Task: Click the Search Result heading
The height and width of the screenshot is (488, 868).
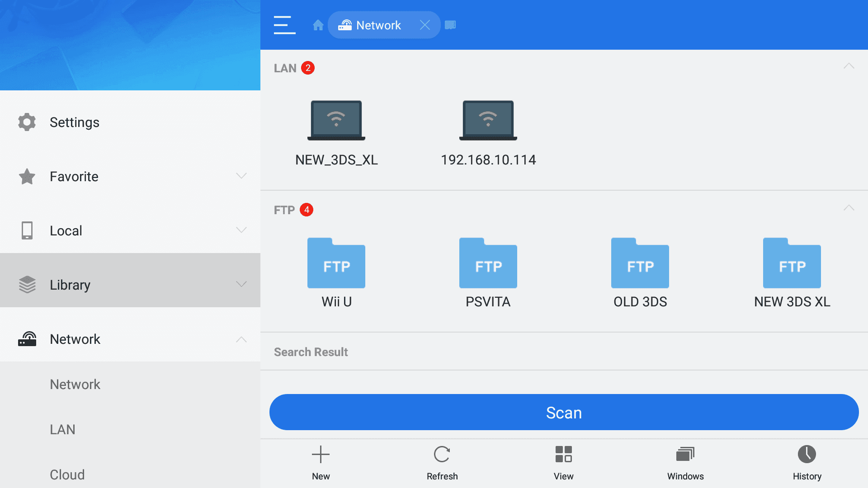Action: [x=311, y=352]
